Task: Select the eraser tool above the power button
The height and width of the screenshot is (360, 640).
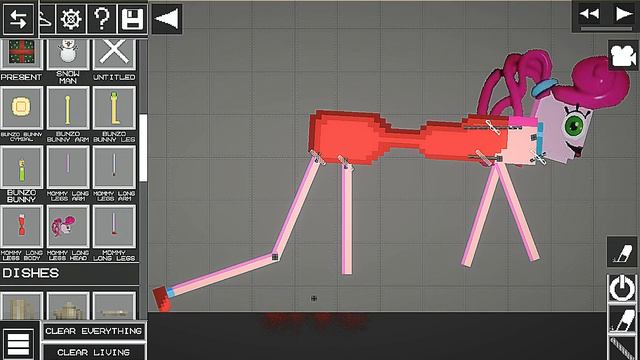Action: pos(622,252)
